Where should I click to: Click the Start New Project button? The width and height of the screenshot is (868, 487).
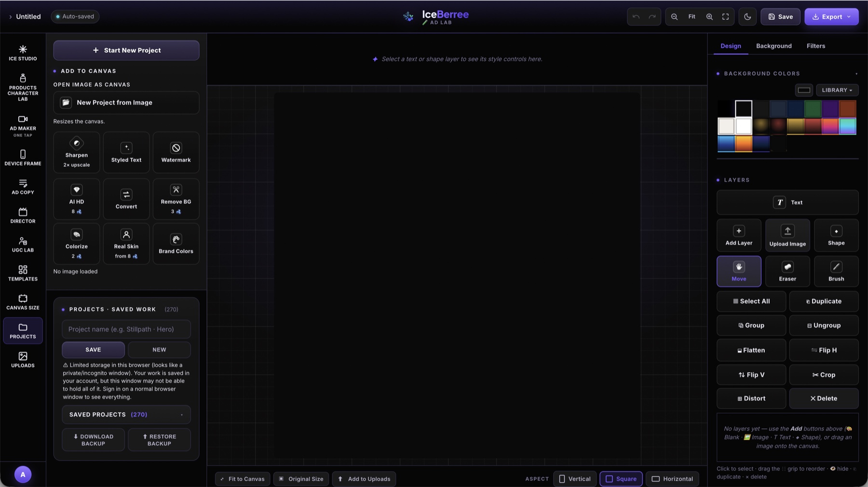(x=126, y=50)
